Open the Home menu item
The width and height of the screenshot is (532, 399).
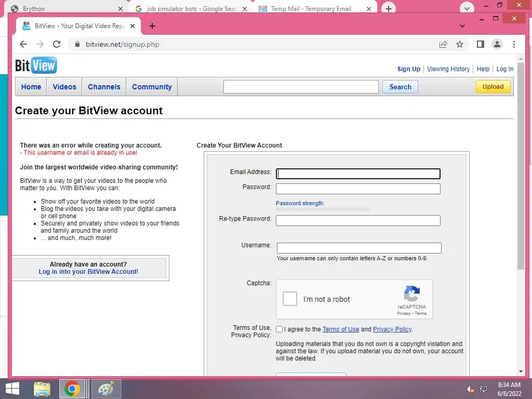(x=31, y=87)
